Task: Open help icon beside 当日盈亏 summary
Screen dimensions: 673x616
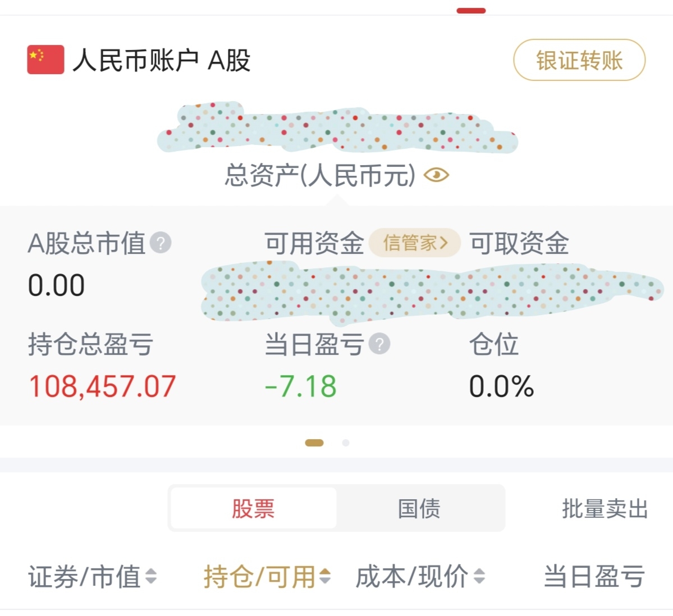Action: coord(379,344)
